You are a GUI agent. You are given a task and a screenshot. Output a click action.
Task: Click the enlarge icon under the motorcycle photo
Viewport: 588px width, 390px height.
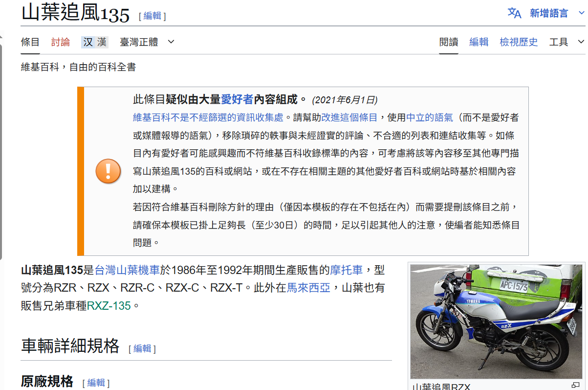click(575, 385)
